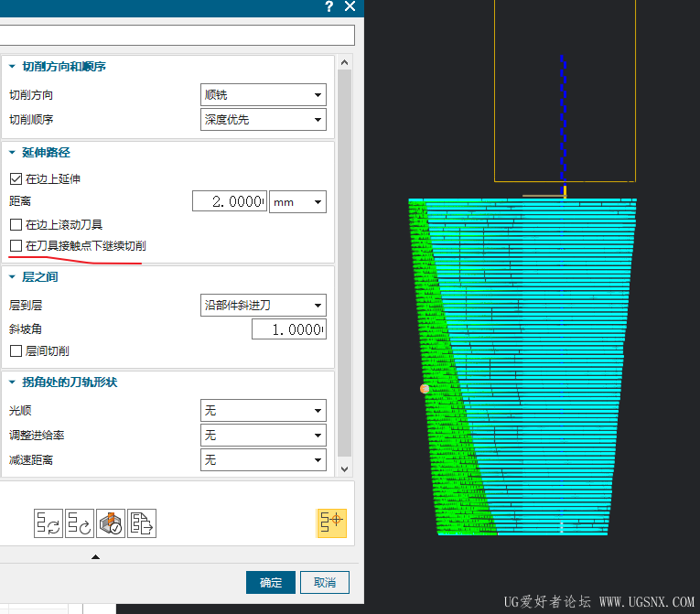Open the 调整进给率 dropdown
The height and width of the screenshot is (614, 700).
pos(264,435)
